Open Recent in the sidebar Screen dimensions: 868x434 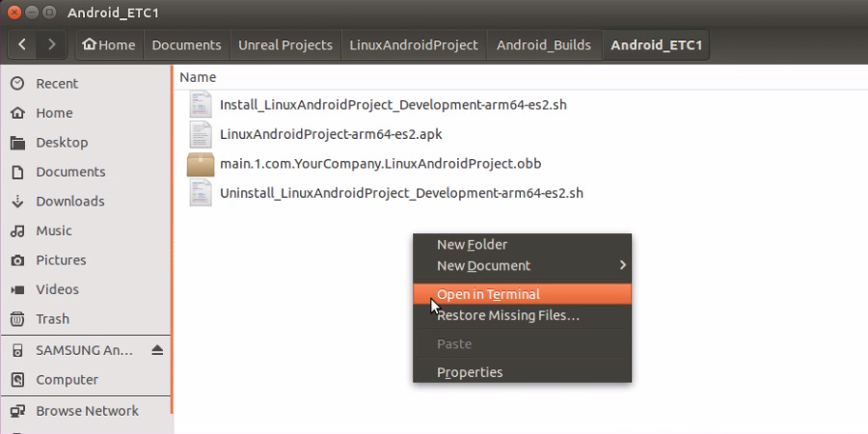57,84
